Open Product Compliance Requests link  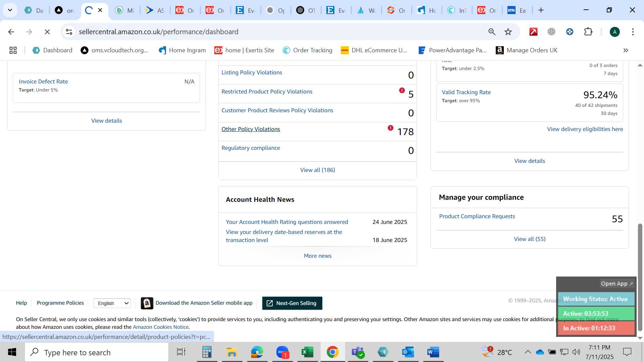point(477,216)
